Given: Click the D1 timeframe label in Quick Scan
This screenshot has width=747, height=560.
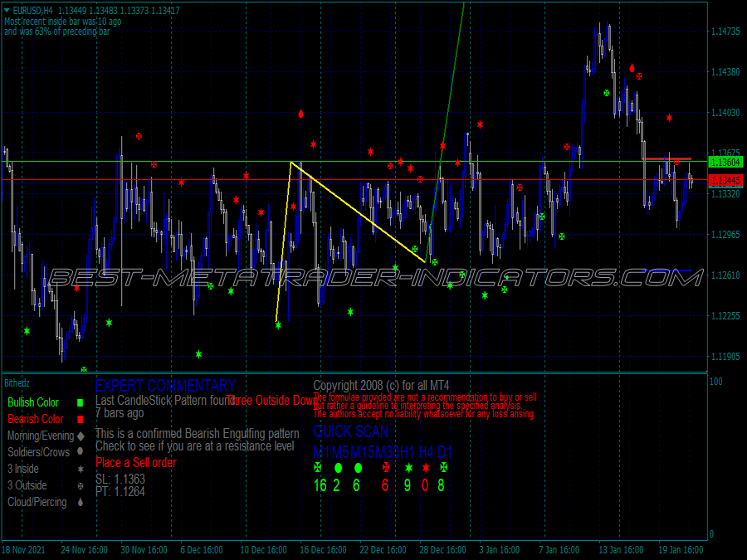Looking at the screenshot, I should coord(445,452).
